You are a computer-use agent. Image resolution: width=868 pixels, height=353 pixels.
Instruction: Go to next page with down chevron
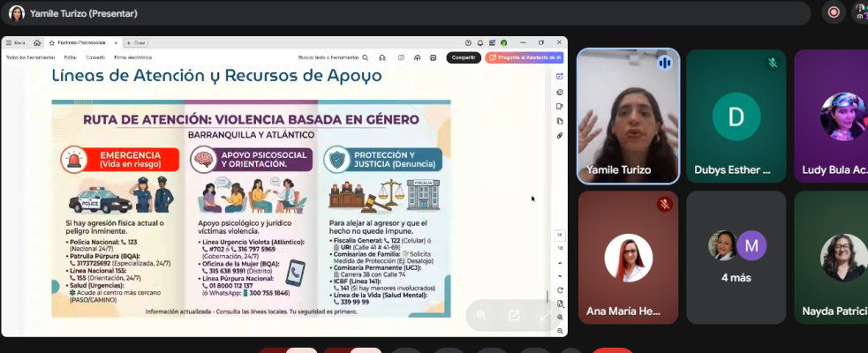point(560,276)
